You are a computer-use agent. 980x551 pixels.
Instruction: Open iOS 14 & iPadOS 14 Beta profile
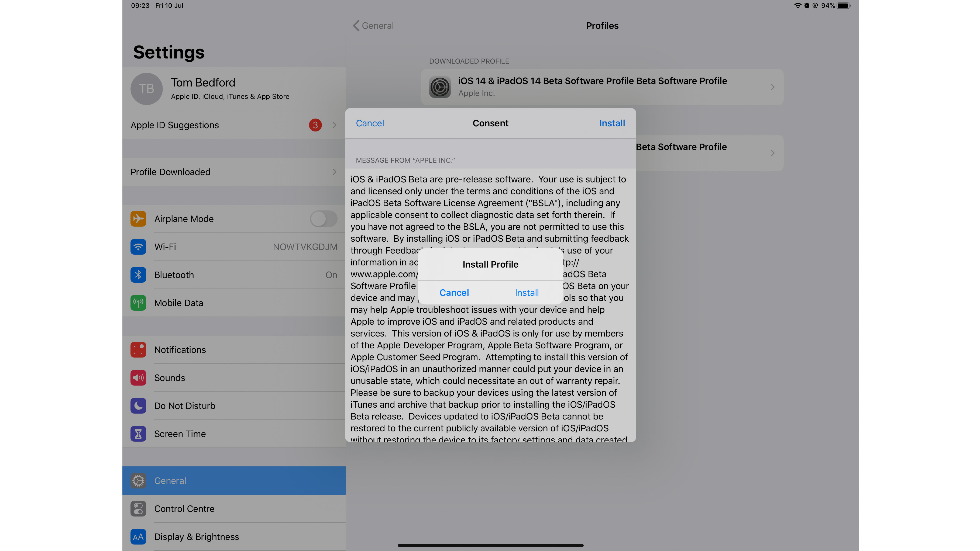[x=602, y=87]
